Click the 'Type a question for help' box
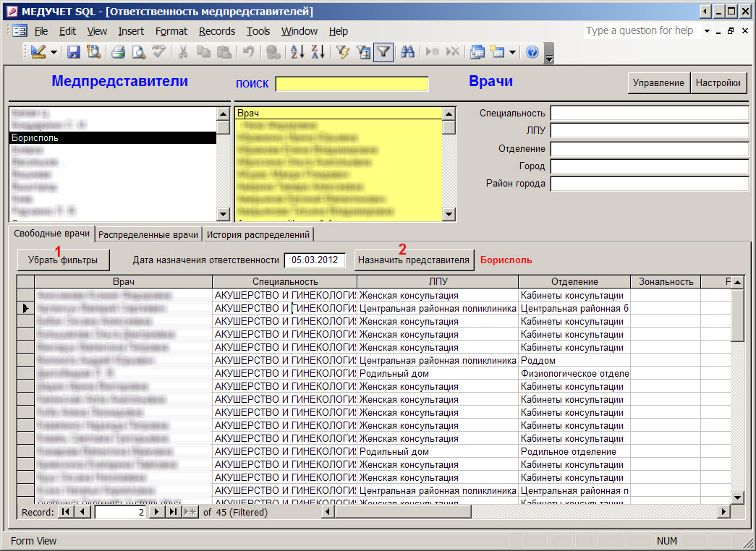 642,31
